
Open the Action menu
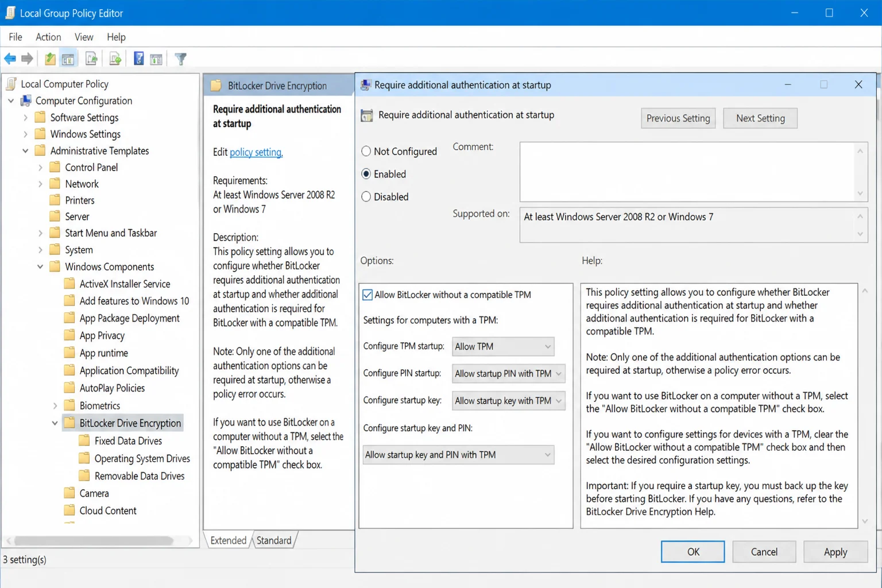click(48, 37)
